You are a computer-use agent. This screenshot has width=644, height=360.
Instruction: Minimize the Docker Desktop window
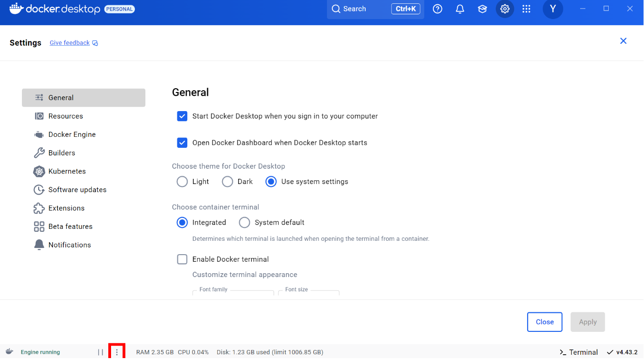coord(583,9)
